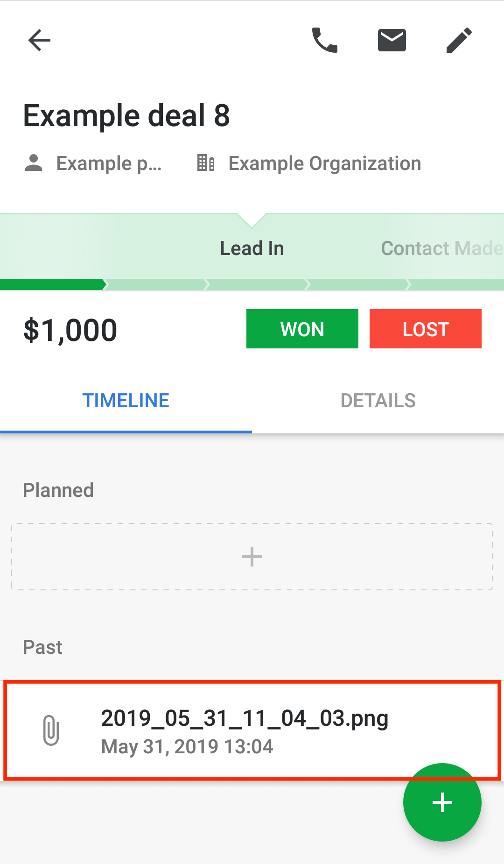The height and width of the screenshot is (864, 504).
Task: Mark the deal as LOST
Action: [426, 329]
